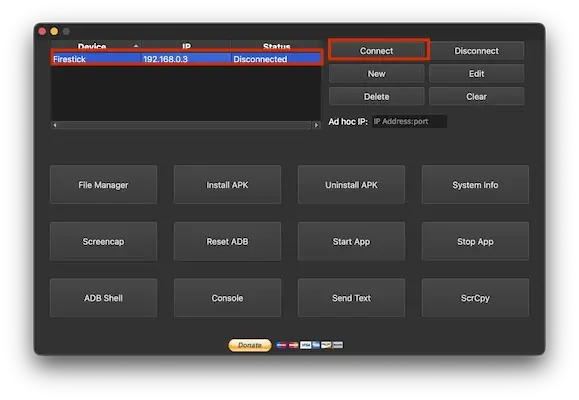Click the Disconnect button
Image resolution: width=579 pixels, height=400 pixels.
(x=476, y=51)
